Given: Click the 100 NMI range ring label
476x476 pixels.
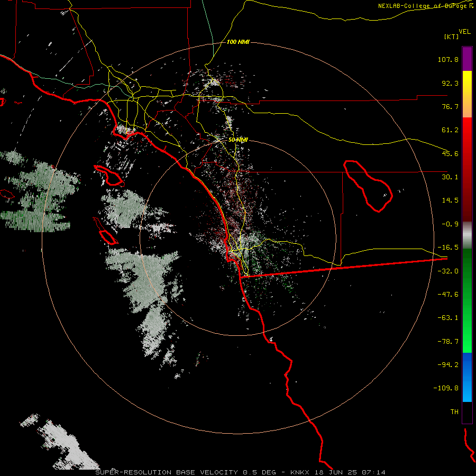Looking at the screenshot, I should [238, 42].
